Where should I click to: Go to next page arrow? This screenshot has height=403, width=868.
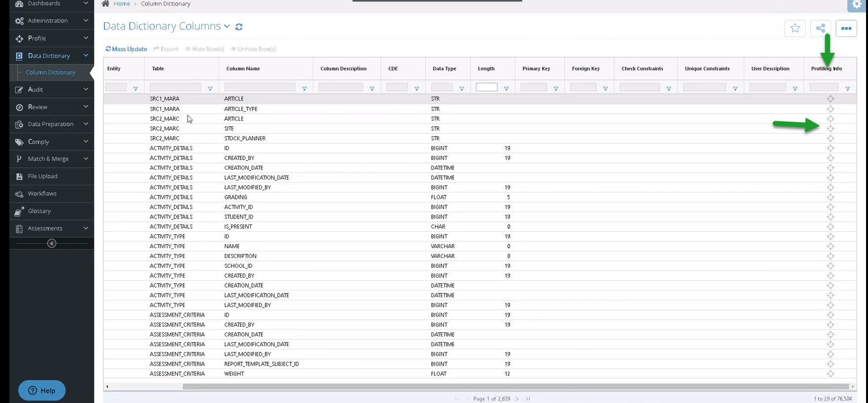tap(517, 399)
